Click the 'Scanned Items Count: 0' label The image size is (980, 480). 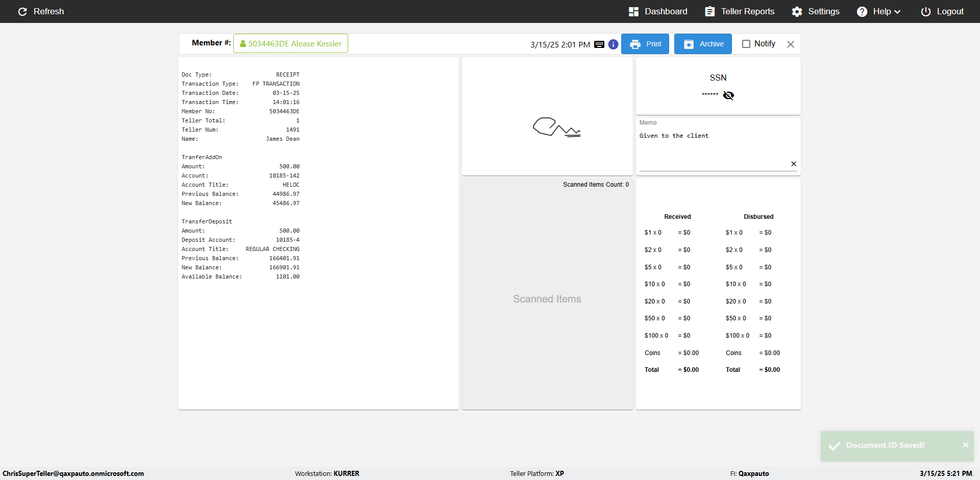pyautogui.click(x=596, y=185)
